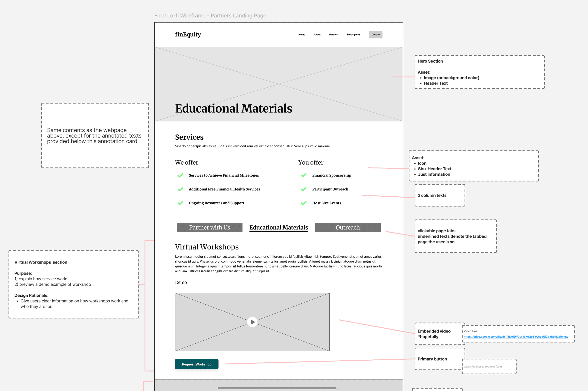Click the '1) explain how service works' line
This screenshot has height=391, width=588.
pyautogui.click(x=41, y=279)
